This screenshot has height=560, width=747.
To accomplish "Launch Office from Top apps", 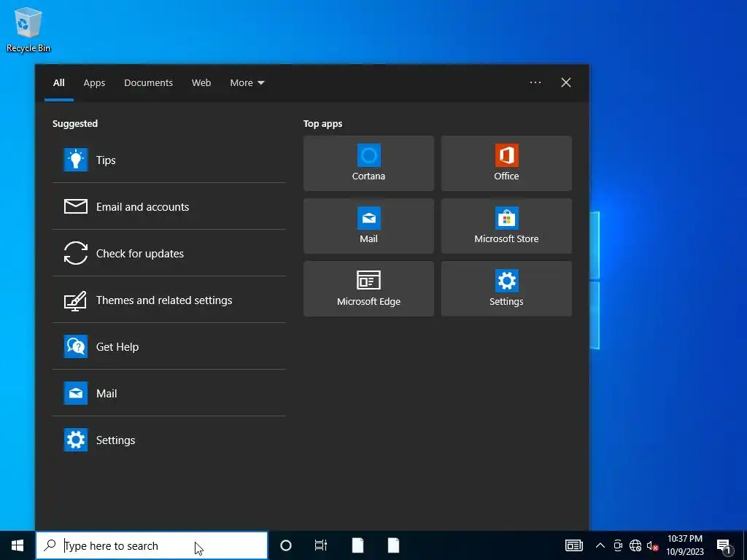I will 506,163.
